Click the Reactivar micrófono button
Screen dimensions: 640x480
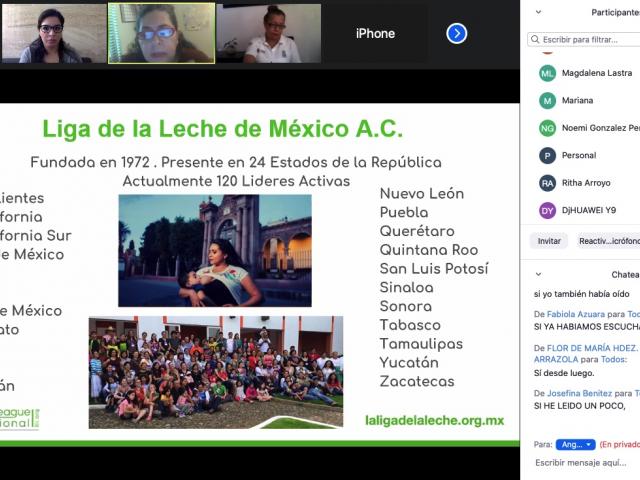(x=608, y=241)
